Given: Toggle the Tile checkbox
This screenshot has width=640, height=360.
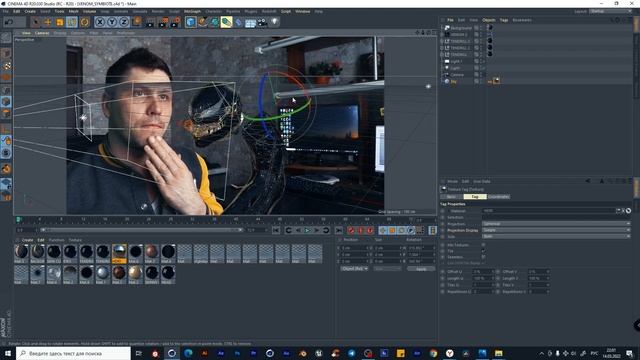Looking at the screenshot, I should click(484, 251).
